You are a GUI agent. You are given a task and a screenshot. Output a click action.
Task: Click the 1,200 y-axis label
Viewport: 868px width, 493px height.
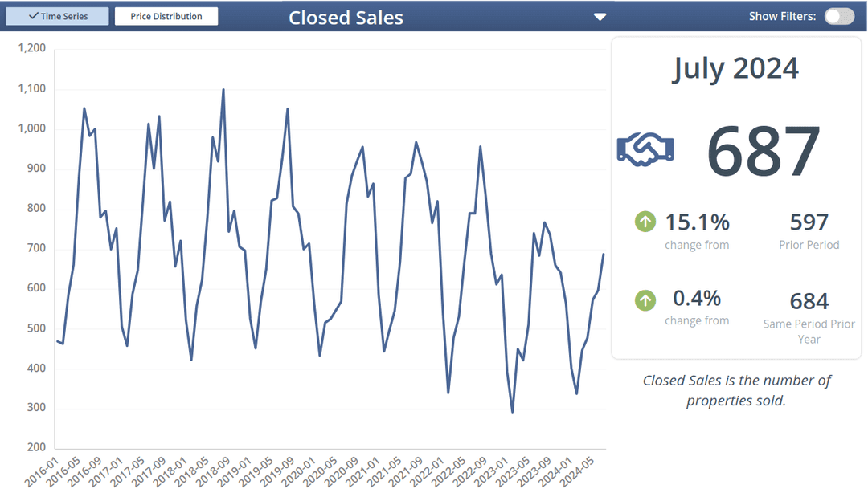[32, 49]
